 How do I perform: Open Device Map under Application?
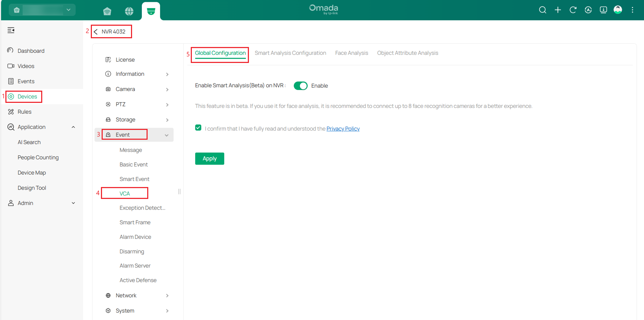coord(32,173)
